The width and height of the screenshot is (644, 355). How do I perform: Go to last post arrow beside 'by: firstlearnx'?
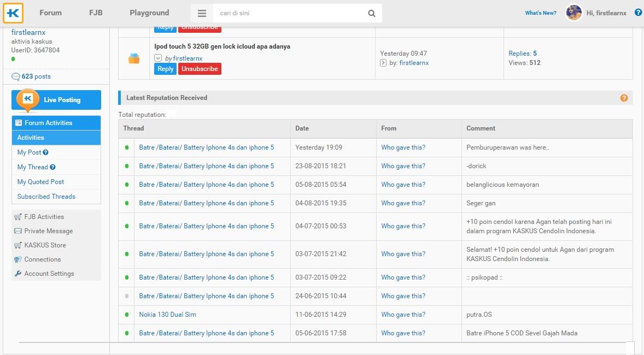point(383,63)
